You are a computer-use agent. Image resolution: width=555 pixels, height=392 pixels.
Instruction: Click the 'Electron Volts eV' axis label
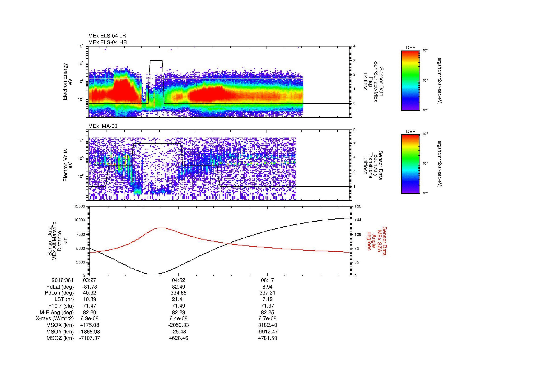point(68,165)
